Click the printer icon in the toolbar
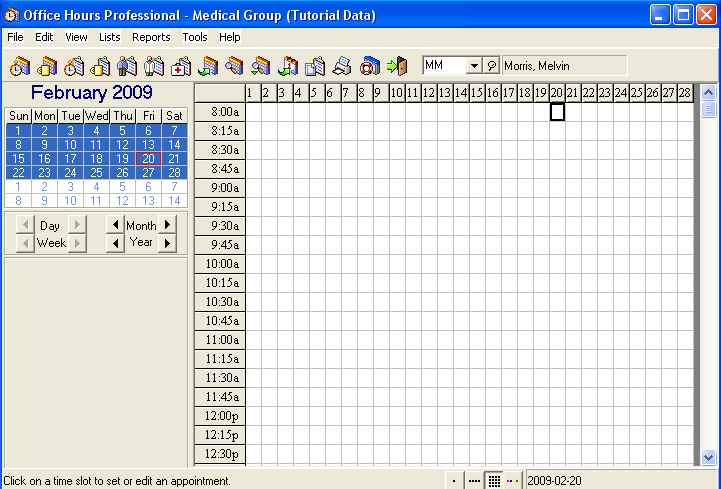The image size is (721, 489). pyautogui.click(x=342, y=66)
